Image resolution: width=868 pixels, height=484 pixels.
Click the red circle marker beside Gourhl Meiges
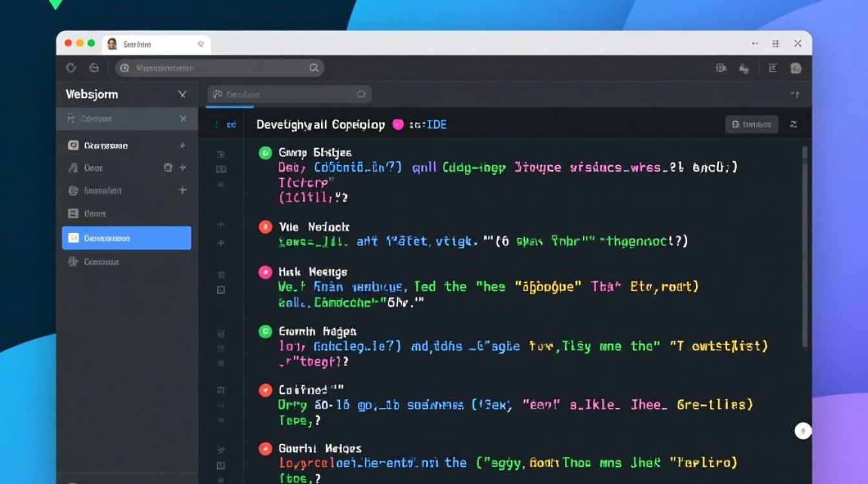click(265, 449)
